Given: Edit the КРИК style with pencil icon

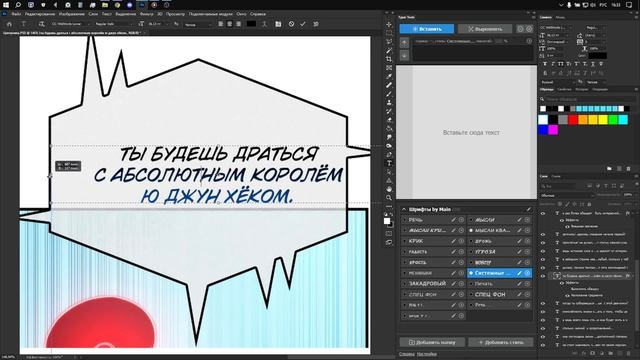Looking at the screenshot, I should tap(453, 241).
